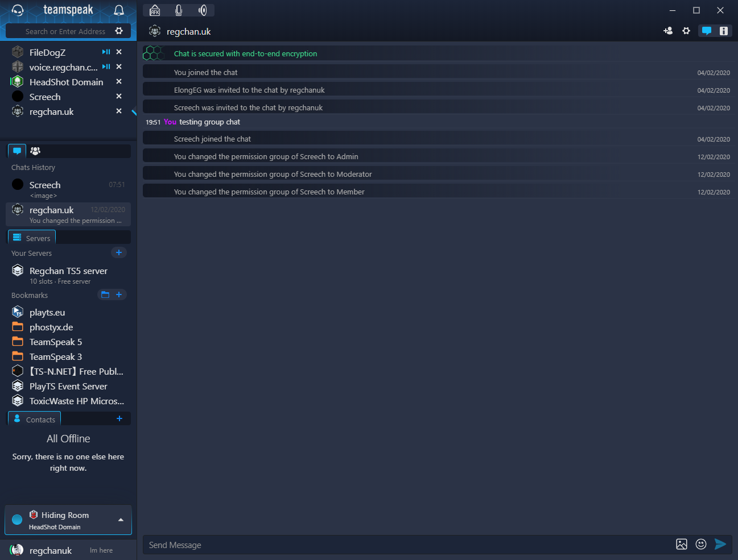Open the PlayTS Event Server bookmark

(68, 386)
